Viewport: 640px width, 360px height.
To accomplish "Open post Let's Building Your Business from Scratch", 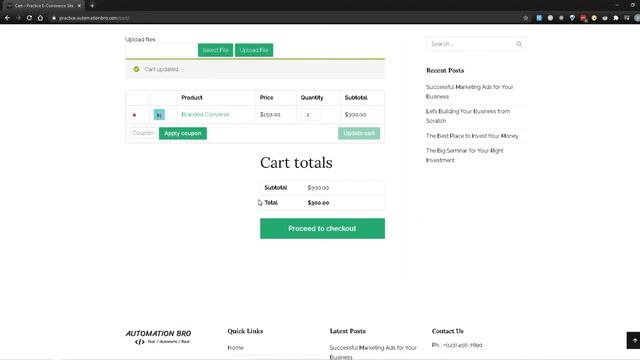I will tap(468, 116).
